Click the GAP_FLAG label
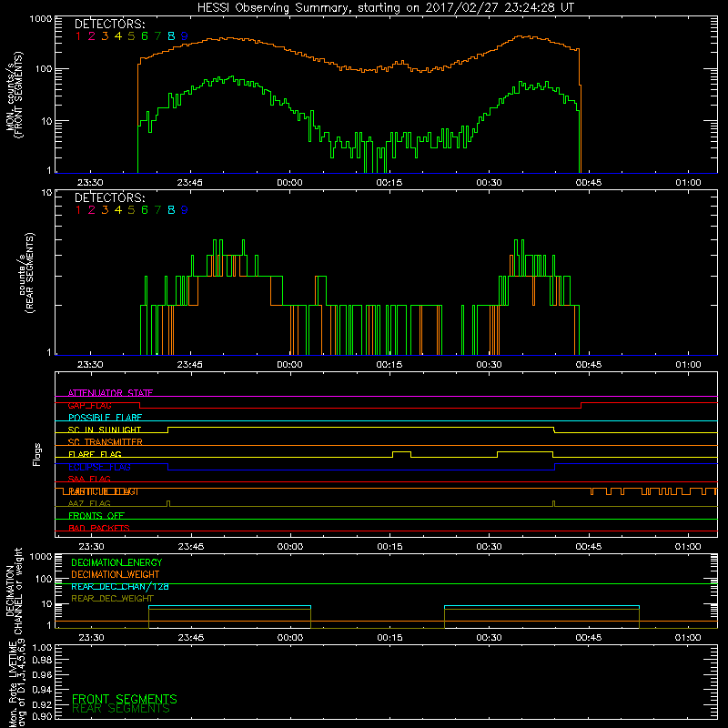 pos(89,405)
